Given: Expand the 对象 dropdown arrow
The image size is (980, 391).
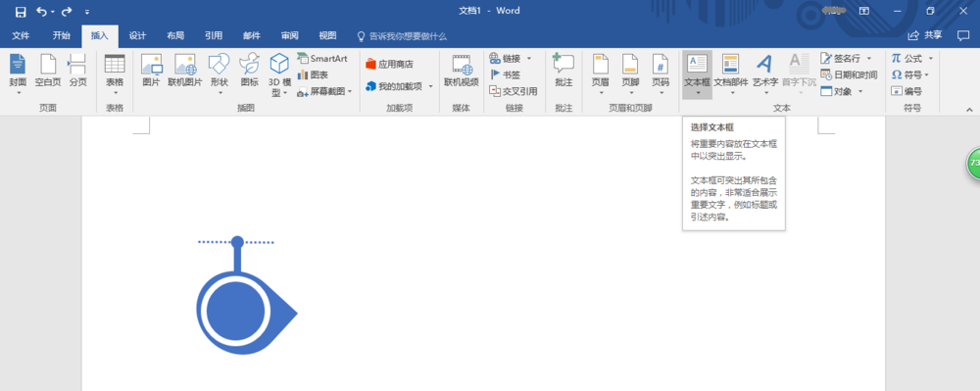Looking at the screenshot, I should point(860,91).
